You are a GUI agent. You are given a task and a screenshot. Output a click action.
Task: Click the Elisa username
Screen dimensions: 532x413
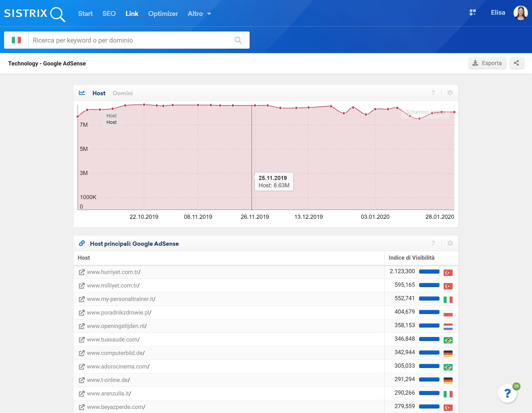pos(498,13)
